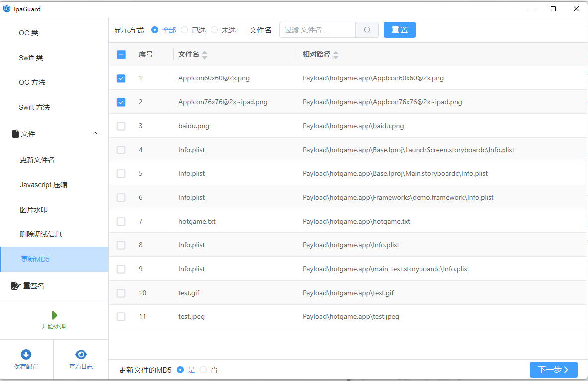Click path Payload\hotgame.app\Info.plist
The image size is (588, 381).
(351, 245)
